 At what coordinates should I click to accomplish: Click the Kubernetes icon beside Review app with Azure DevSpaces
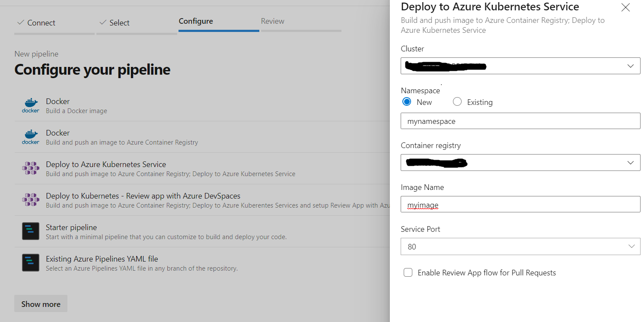[x=31, y=200]
